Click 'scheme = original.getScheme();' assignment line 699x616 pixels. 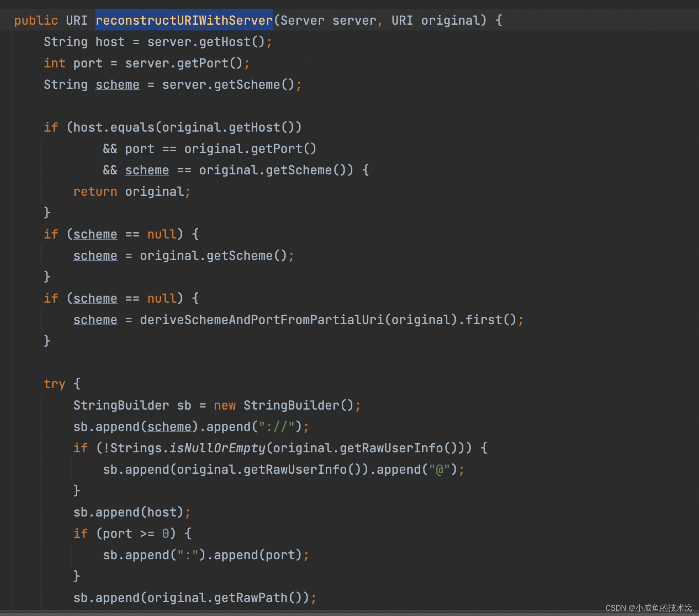point(184,255)
